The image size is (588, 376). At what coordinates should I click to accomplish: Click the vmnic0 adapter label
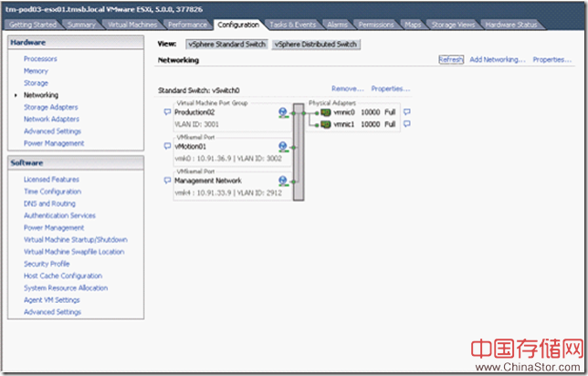tap(344, 112)
